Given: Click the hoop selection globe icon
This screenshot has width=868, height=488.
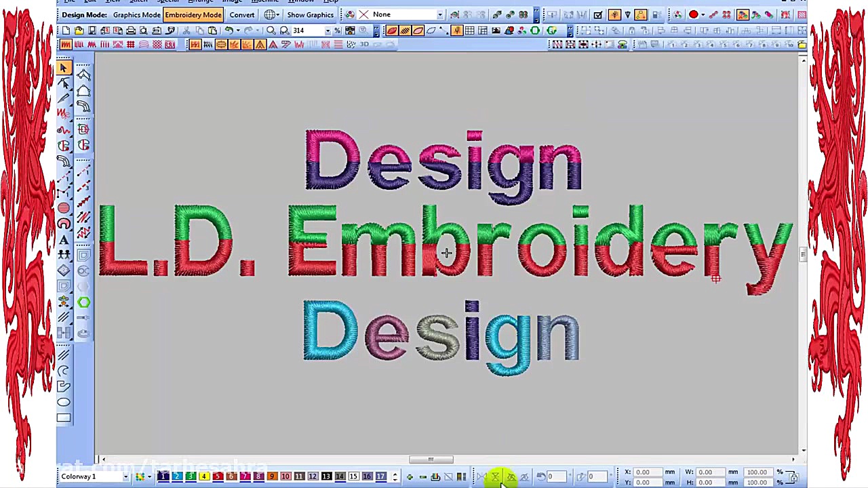Looking at the screenshot, I should [270, 14].
